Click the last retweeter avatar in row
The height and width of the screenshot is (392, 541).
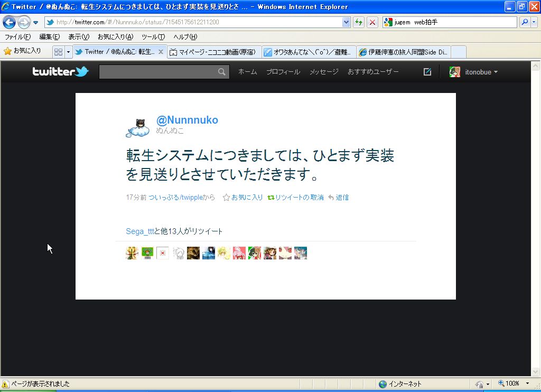tap(301, 253)
